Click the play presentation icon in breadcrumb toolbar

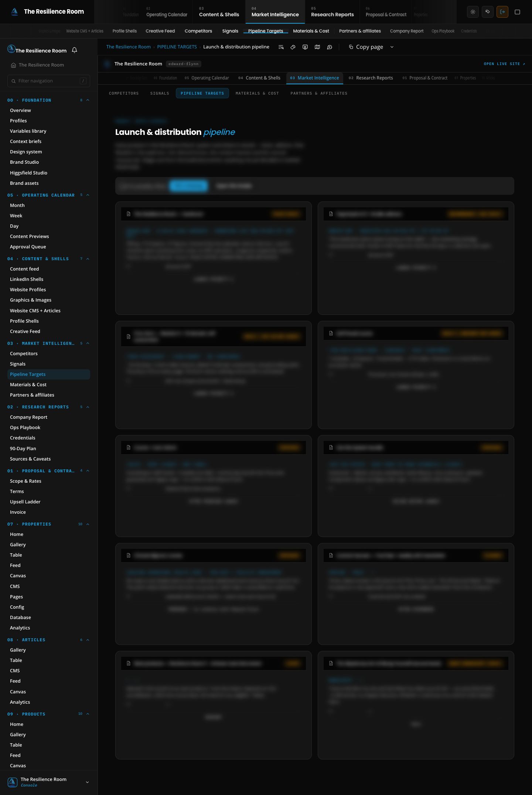click(x=305, y=47)
